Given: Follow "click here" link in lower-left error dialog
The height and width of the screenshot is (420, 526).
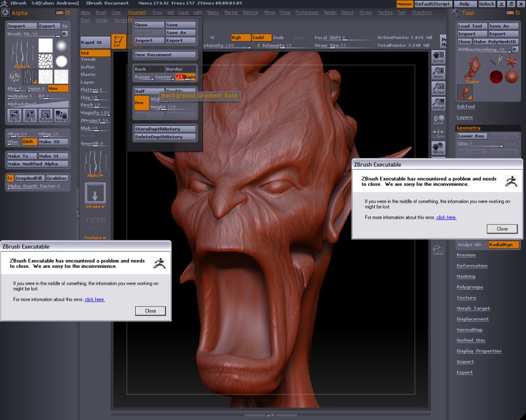Looking at the screenshot, I should coord(95,299).
